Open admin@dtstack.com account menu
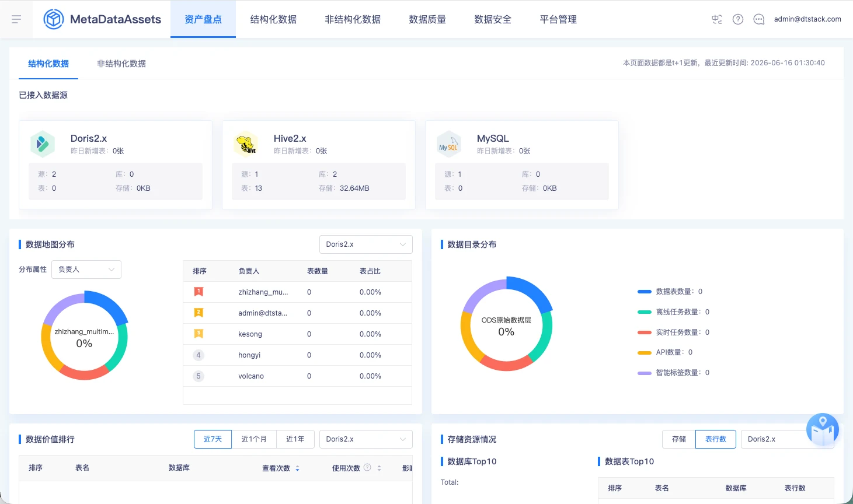Image resolution: width=853 pixels, height=504 pixels. coord(807,19)
